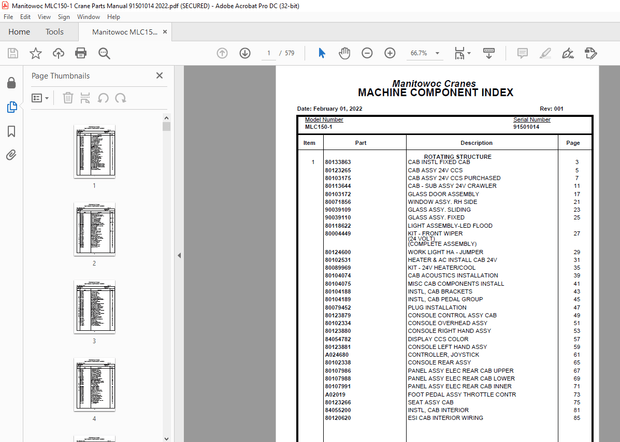Image resolution: width=620 pixels, height=442 pixels.
Task: Click 'DISPLAY CCS COLOR' description
Action: (438, 339)
